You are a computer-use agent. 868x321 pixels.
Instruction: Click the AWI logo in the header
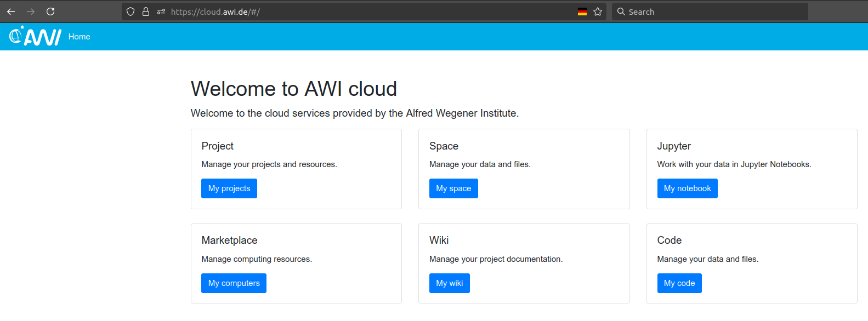[35, 36]
